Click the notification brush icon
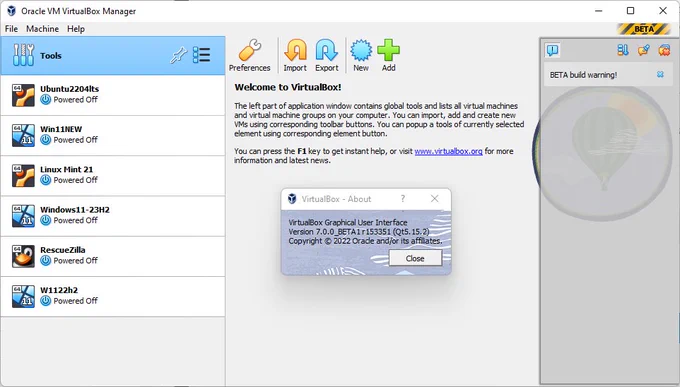The height and width of the screenshot is (387, 680). pos(644,50)
